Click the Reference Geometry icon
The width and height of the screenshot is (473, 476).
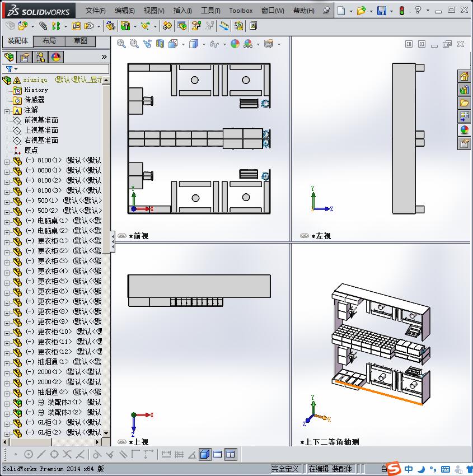(x=146, y=26)
